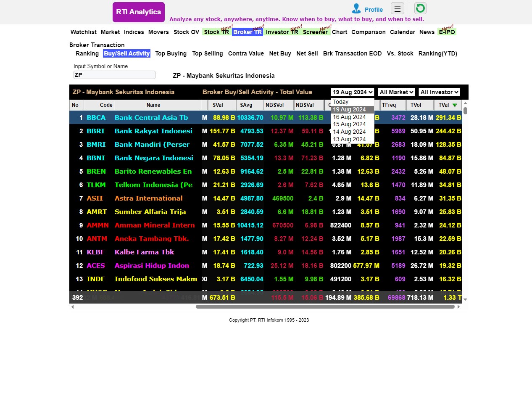Switch to the Ranking sub-tab
The width and height of the screenshot is (532, 399).
87,53
